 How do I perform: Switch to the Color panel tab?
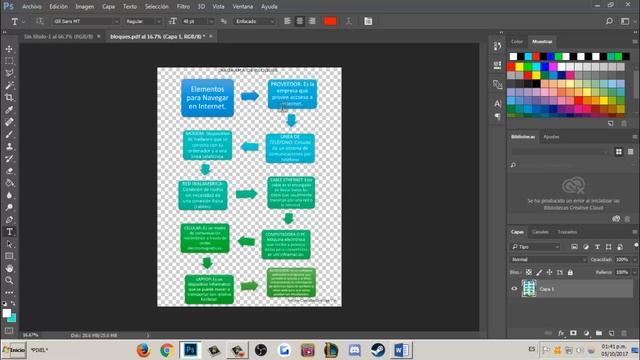click(x=517, y=42)
